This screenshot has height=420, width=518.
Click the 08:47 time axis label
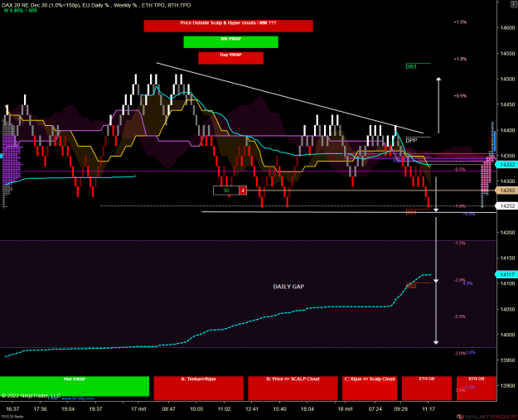(169, 409)
